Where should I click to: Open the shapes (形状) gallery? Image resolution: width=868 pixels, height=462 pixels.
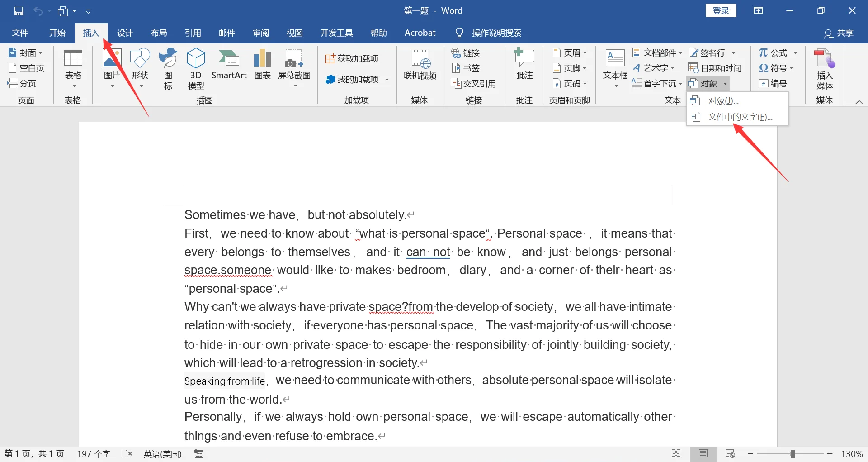(140, 69)
